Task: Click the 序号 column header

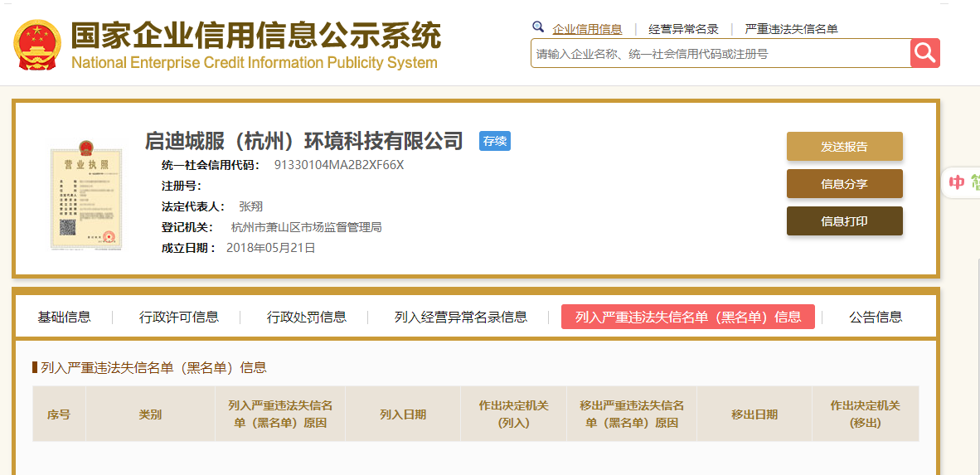Action: point(59,414)
